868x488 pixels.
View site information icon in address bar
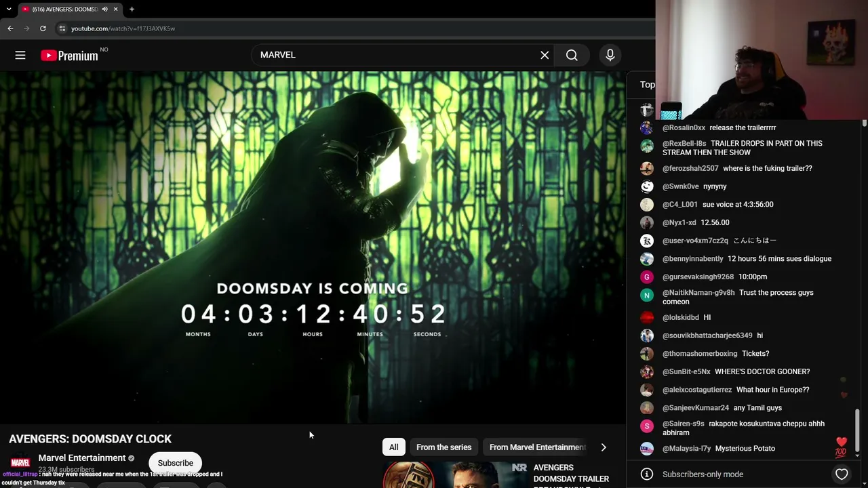point(62,28)
